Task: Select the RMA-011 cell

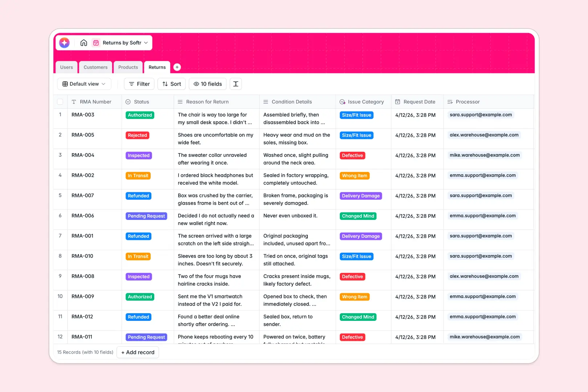Action: pos(94,337)
